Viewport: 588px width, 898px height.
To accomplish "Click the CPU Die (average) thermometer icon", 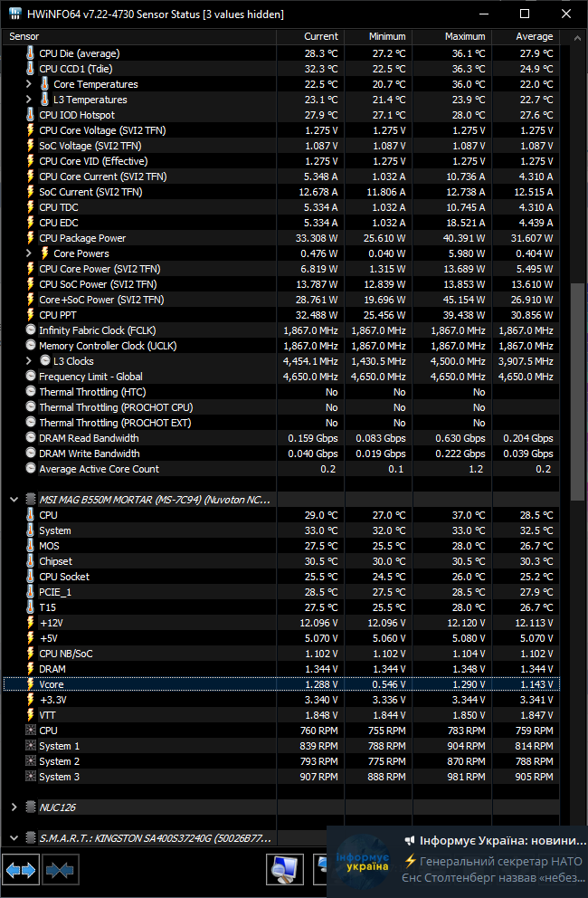I will point(30,53).
